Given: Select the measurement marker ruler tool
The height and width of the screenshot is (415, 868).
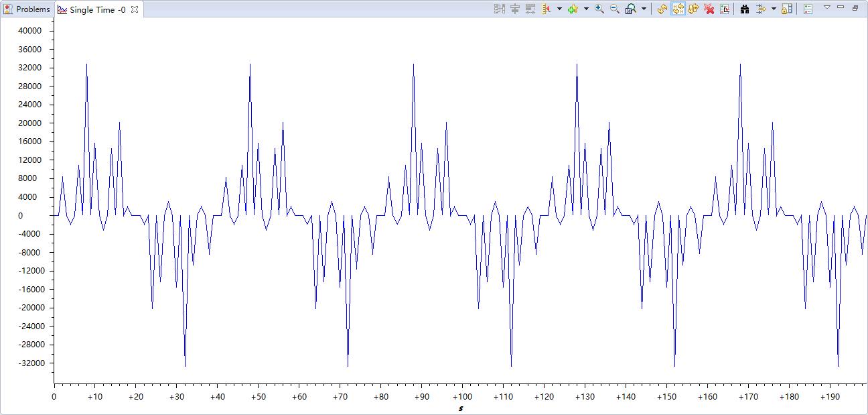Looking at the screenshot, I should 545,9.
